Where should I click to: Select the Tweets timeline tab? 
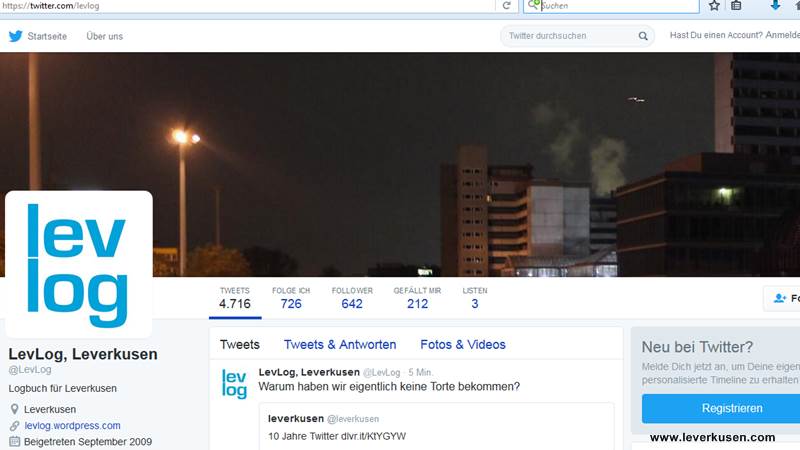pos(240,344)
